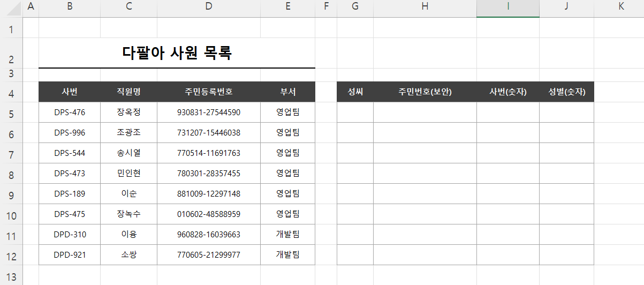Click the '직원명' header cell

(x=128, y=92)
